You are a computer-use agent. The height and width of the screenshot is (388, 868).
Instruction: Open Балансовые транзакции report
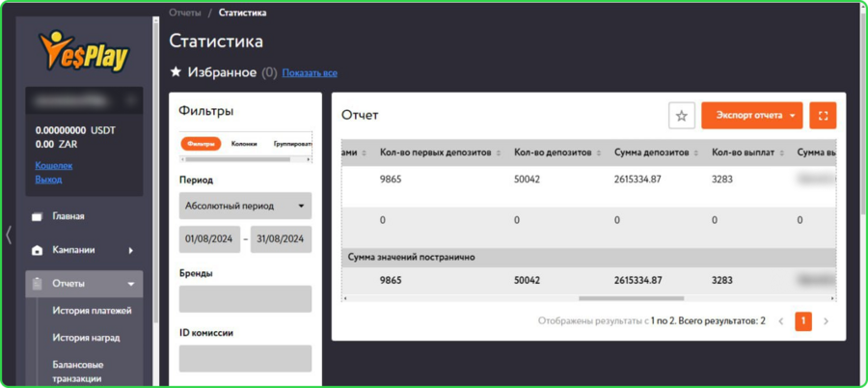[x=78, y=372]
